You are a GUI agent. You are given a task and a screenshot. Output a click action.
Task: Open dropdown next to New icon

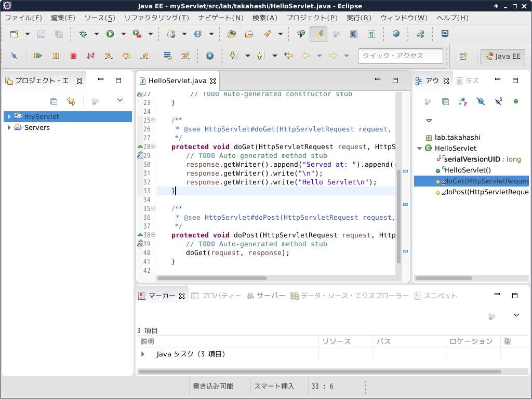coord(28,34)
